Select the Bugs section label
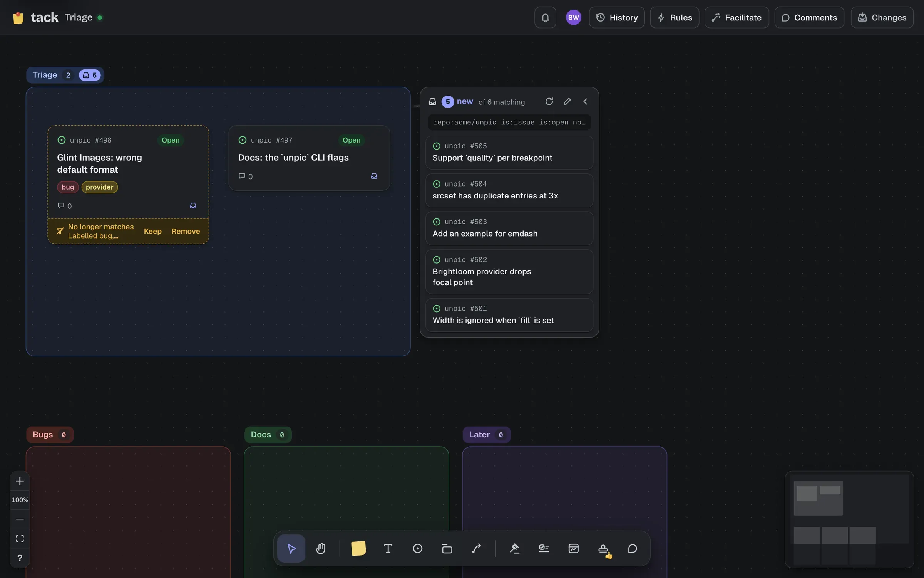This screenshot has width=924, height=578. pos(50,435)
